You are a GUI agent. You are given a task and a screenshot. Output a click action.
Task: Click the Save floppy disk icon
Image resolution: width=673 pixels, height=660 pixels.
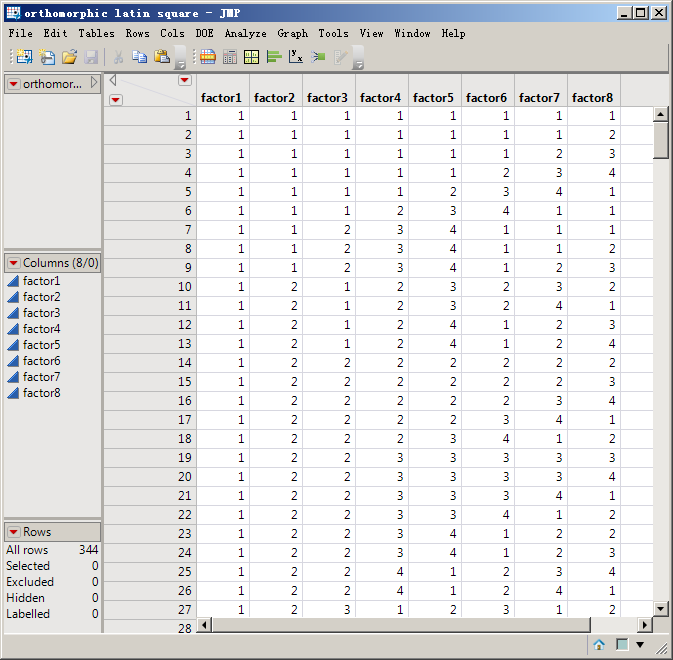[91, 57]
